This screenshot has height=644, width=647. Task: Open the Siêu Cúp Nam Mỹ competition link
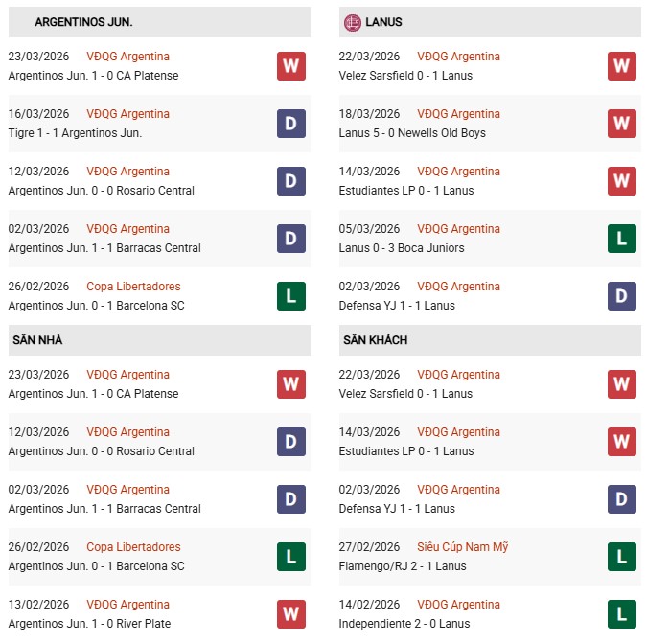(x=462, y=547)
